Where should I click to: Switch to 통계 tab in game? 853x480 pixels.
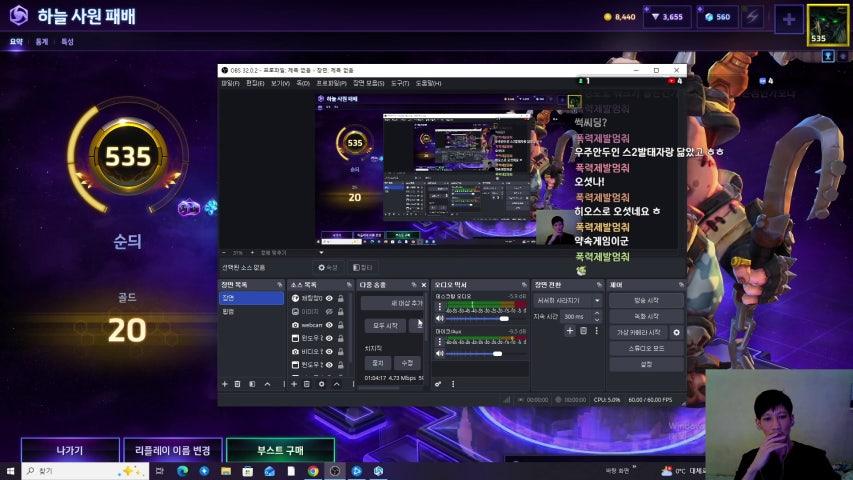[x=42, y=42]
